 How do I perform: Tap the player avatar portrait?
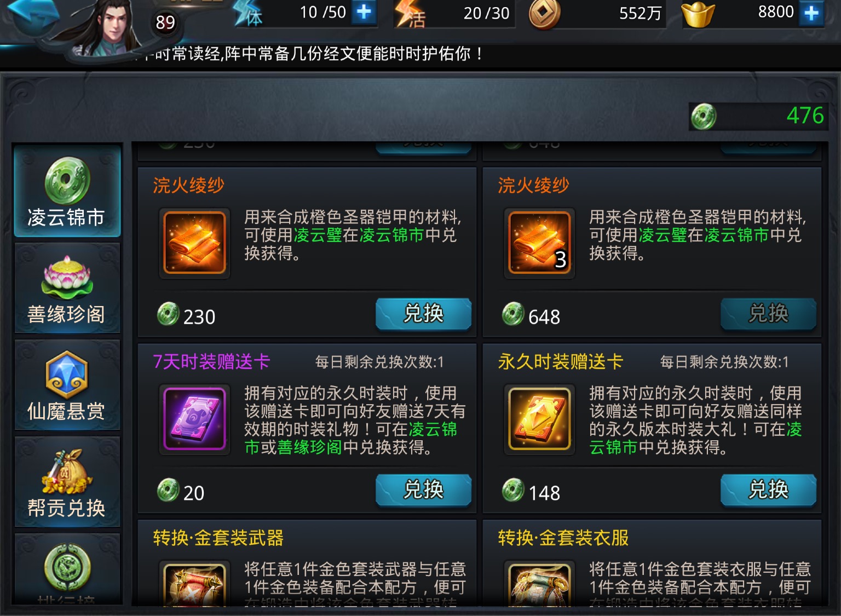[115, 26]
